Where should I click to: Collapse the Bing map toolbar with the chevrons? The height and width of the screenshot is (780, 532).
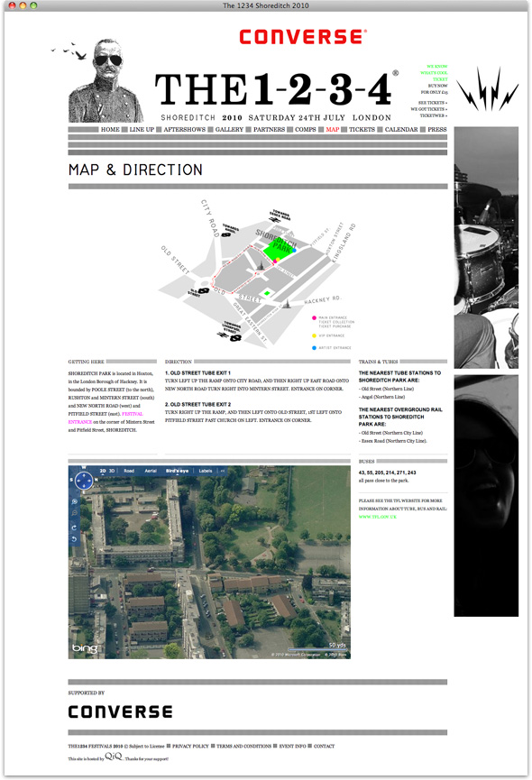coord(222,471)
